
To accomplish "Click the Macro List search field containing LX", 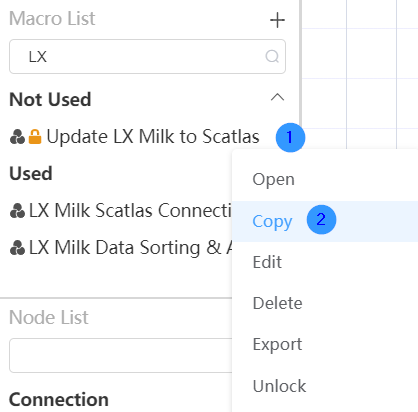I will 147,56.
